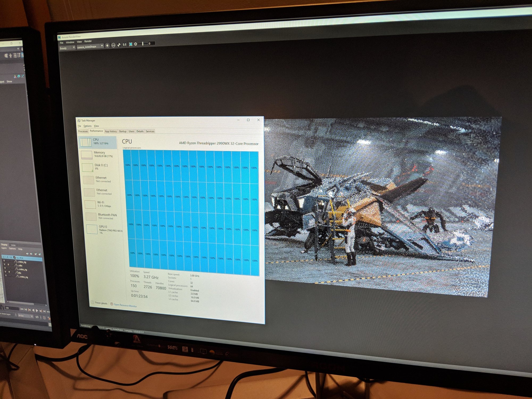Open the 24 fps frame rate dropdown
The height and width of the screenshot is (399, 532).
pyautogui.click(x=32, y=316)
